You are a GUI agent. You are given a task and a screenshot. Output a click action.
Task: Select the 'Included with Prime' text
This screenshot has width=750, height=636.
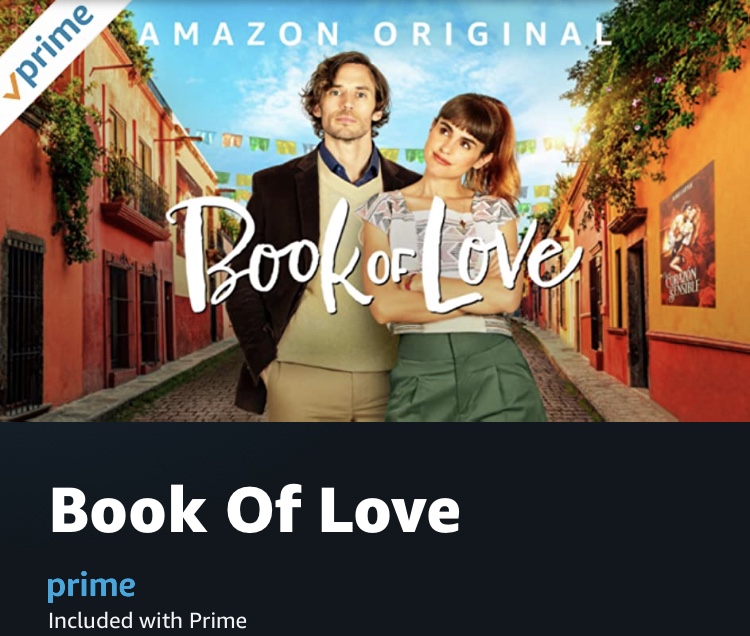point(147,621)
